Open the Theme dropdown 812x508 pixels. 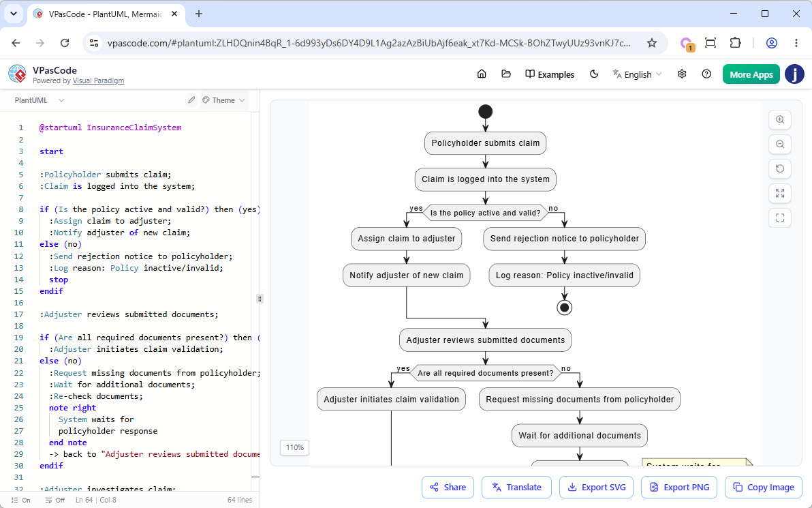pos(223,100)
